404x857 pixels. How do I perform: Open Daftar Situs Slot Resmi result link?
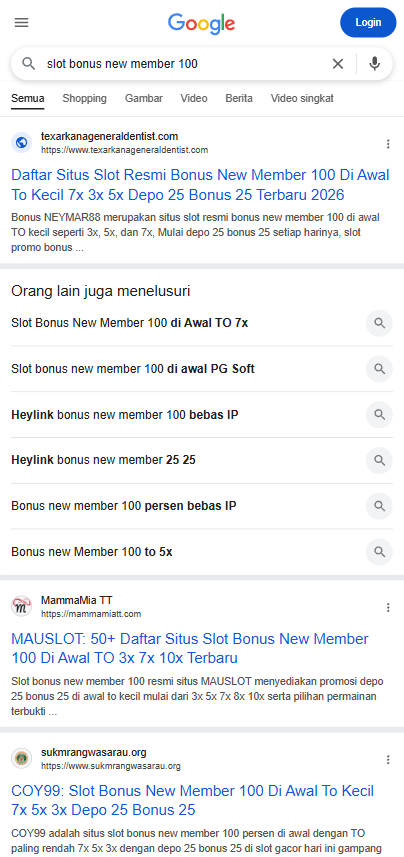pyautogui.click(x=200, y=185)
